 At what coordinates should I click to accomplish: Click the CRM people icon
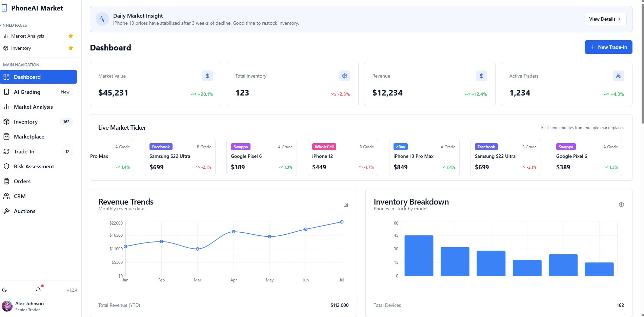pyautogui.click(x=6, y=196)
